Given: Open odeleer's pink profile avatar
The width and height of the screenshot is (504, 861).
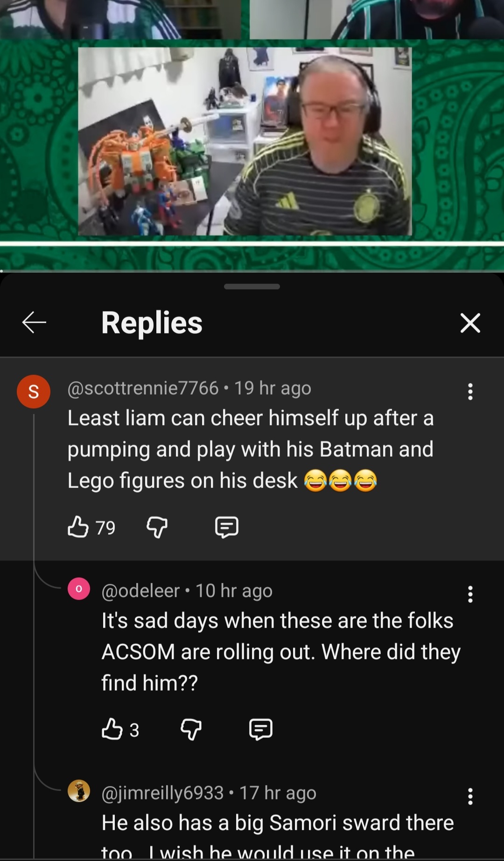Looking at the screenshot, I should point(79,589).
